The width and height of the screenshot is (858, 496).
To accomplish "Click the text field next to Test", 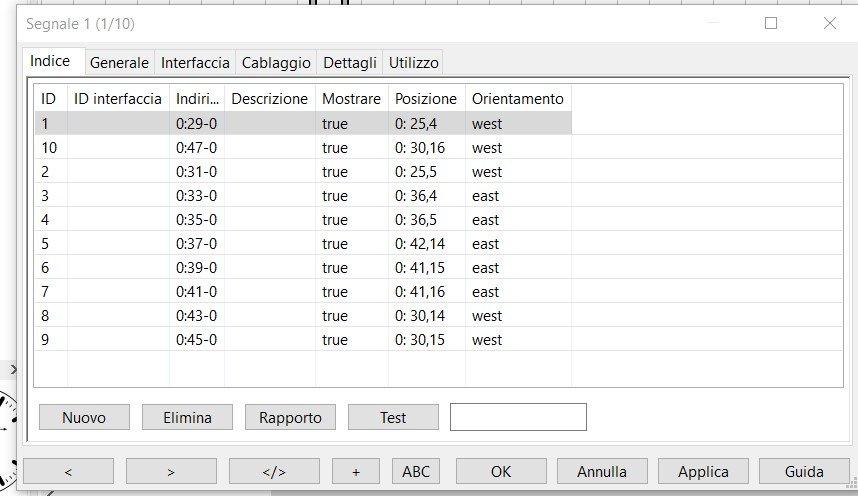I will (x=518, y=417).
